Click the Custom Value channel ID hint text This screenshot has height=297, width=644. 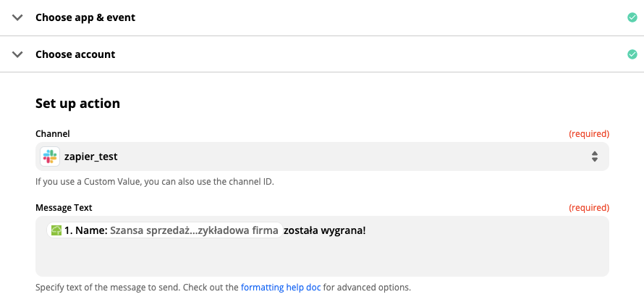tap(154, 181)
